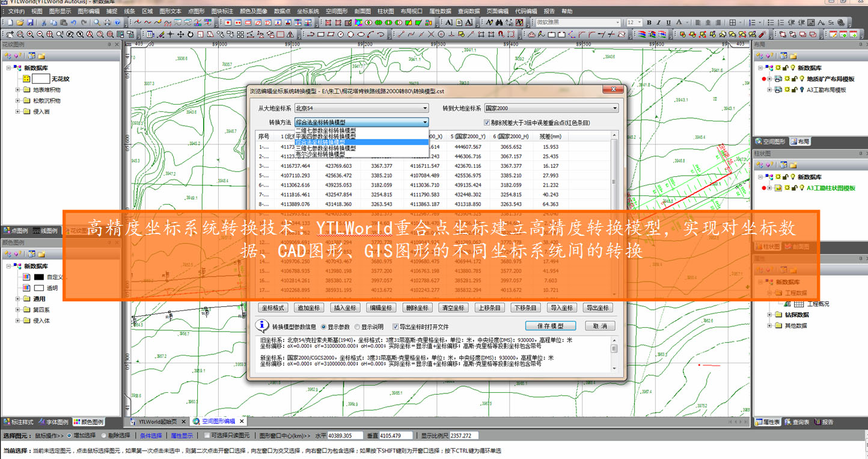Select 剔除选择 radio button in status bar
Screen dimensions: 868x459
coord(104,436)
